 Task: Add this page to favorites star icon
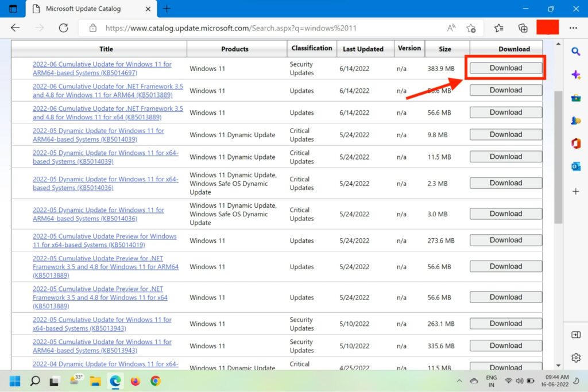coord(471,28)
